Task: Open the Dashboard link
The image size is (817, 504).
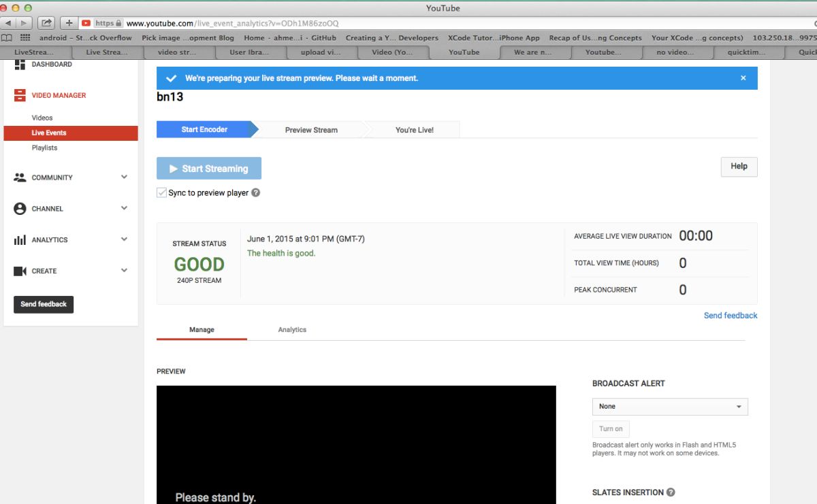Action: tap(52, 65)
